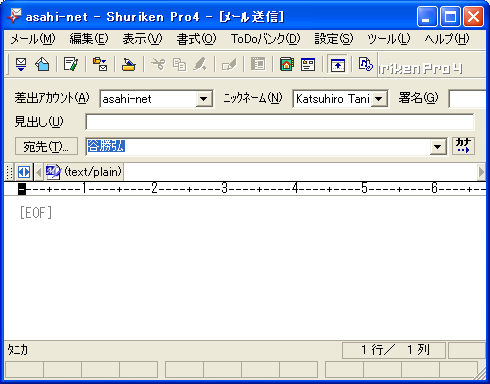490x384 pixels.
Task: Maximize the Shuriken Pro4 window
Action: pos(450,16)
